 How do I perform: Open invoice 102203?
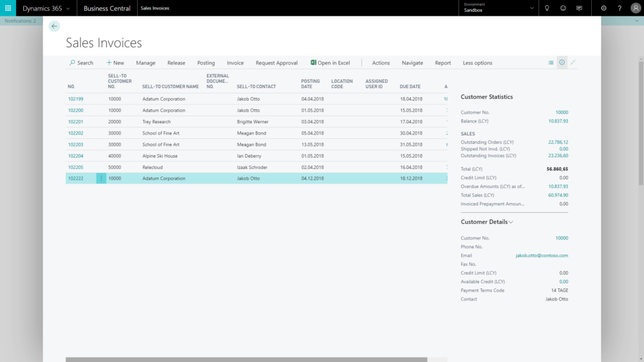pyautogui.click(x=75, y=145)
